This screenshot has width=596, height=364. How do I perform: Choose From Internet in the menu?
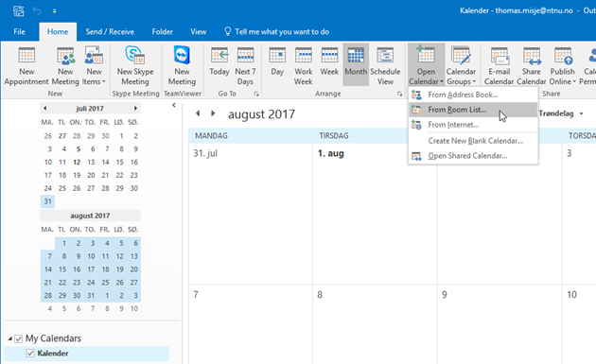(473, 125)
